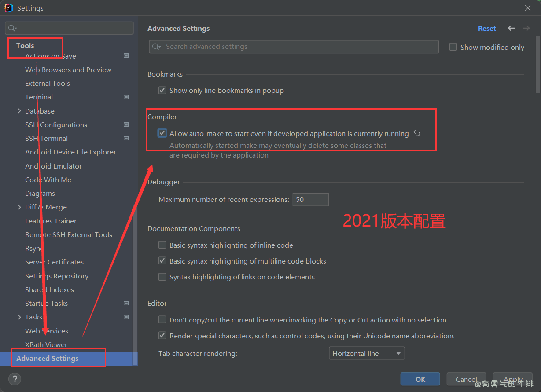Screen dimensions: 541x392
Task: Click the revert icon beside auto-make option
Action: (416, 133)
